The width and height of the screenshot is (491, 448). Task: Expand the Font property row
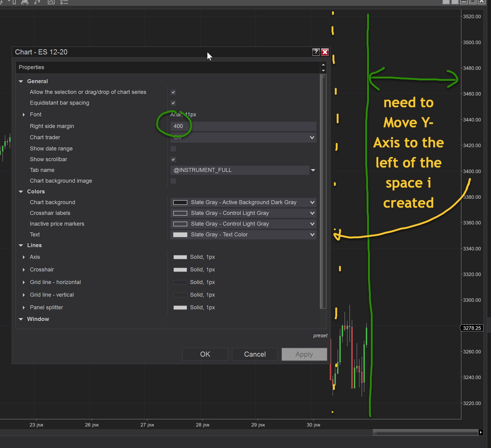pos(24,114)
